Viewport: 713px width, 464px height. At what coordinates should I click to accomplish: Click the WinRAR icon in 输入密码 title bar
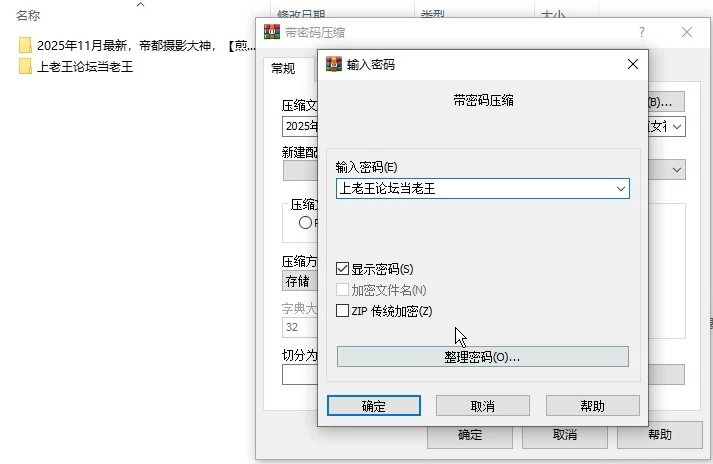tap(334, 64)
